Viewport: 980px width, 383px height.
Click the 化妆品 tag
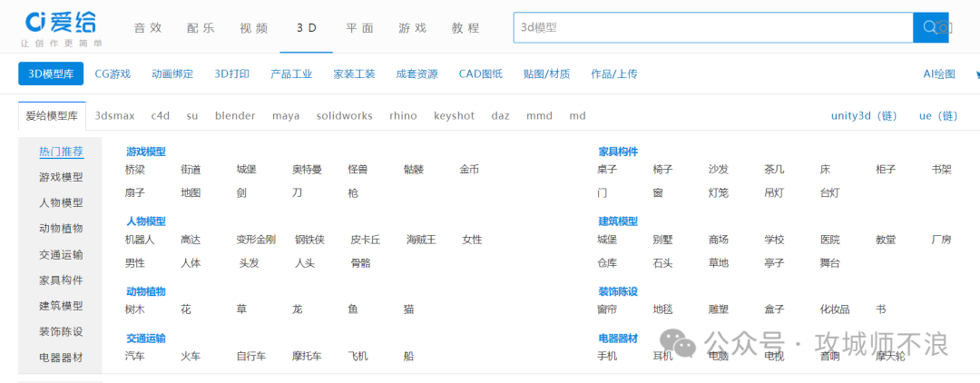(835, 309)
